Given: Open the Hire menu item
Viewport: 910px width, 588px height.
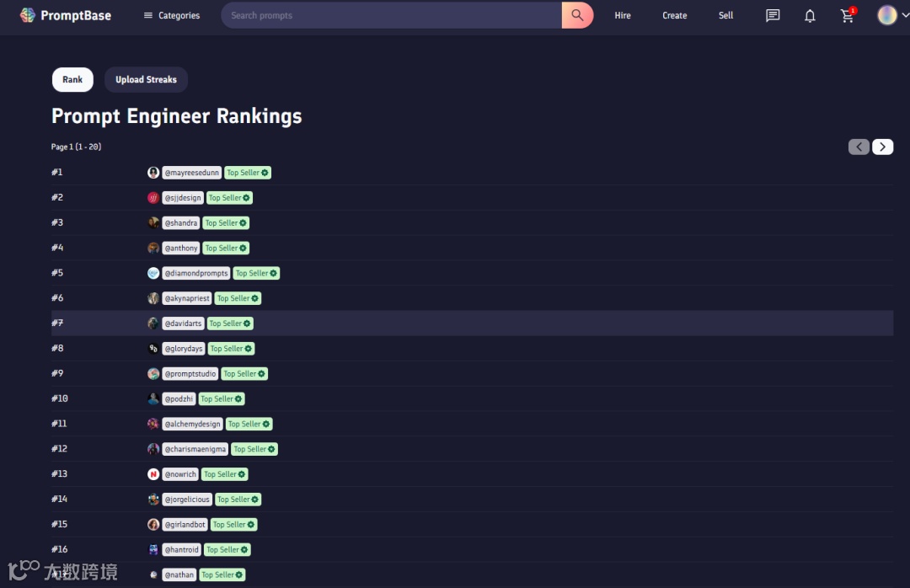Looking at the screenshot, I should 623,16.
